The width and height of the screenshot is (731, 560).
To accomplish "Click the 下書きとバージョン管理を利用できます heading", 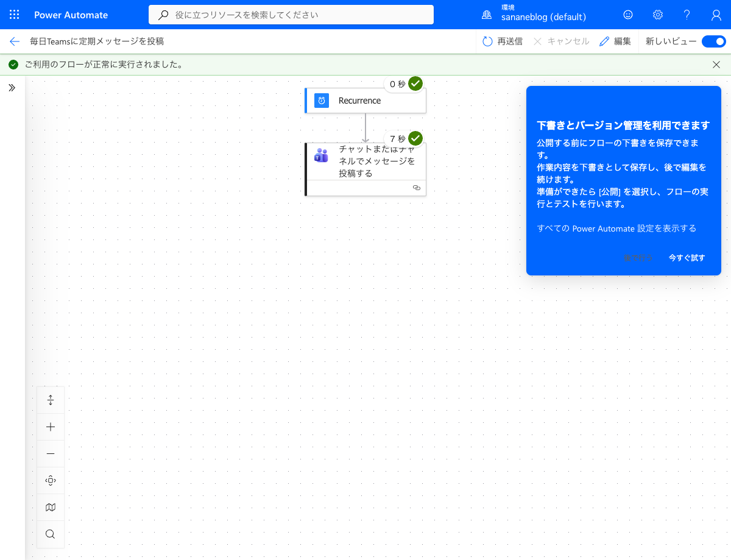I will coord(623,125).
